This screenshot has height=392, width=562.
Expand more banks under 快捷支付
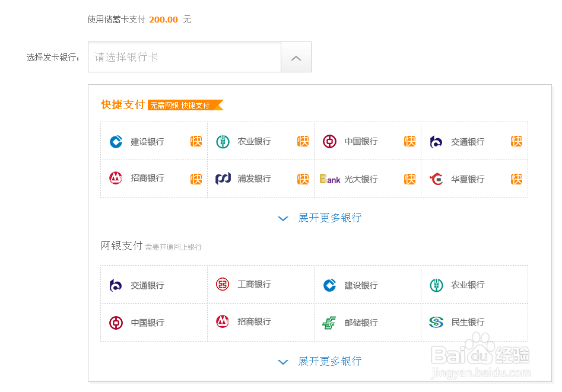coord(320,218)
